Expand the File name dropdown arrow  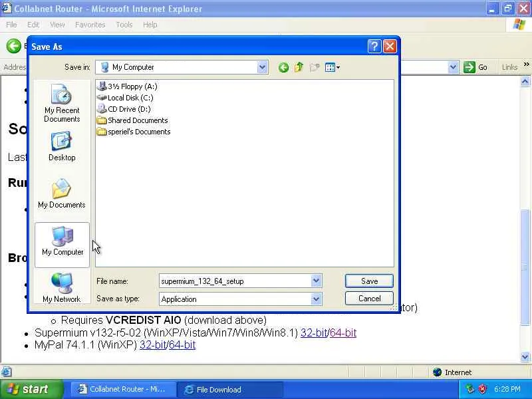coord(317,281)
